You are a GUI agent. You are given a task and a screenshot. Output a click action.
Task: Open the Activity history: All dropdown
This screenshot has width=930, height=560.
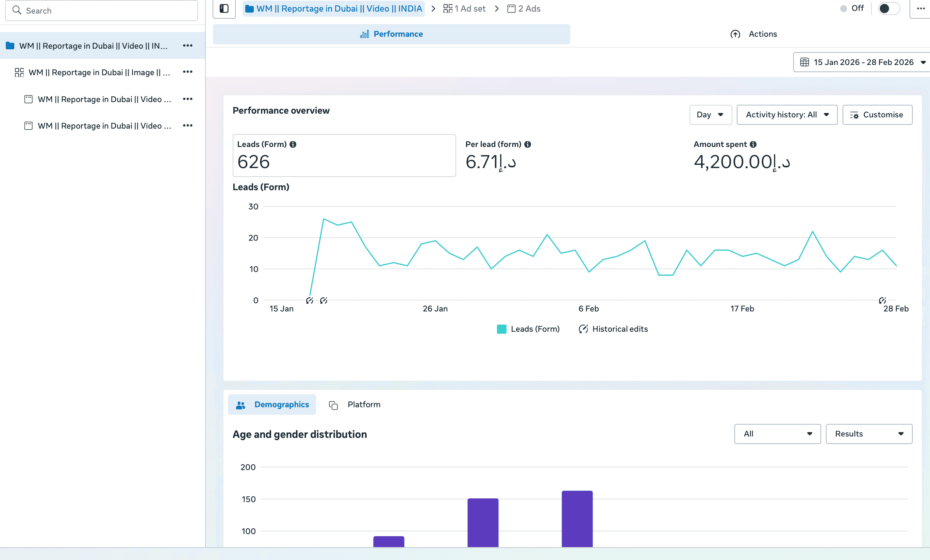pos(787,115)
